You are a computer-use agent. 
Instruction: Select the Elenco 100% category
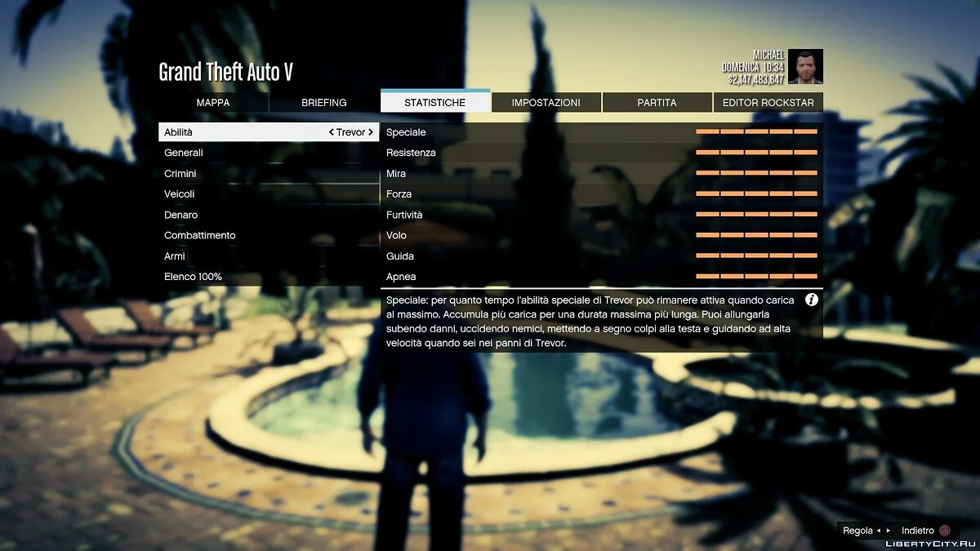194,277
